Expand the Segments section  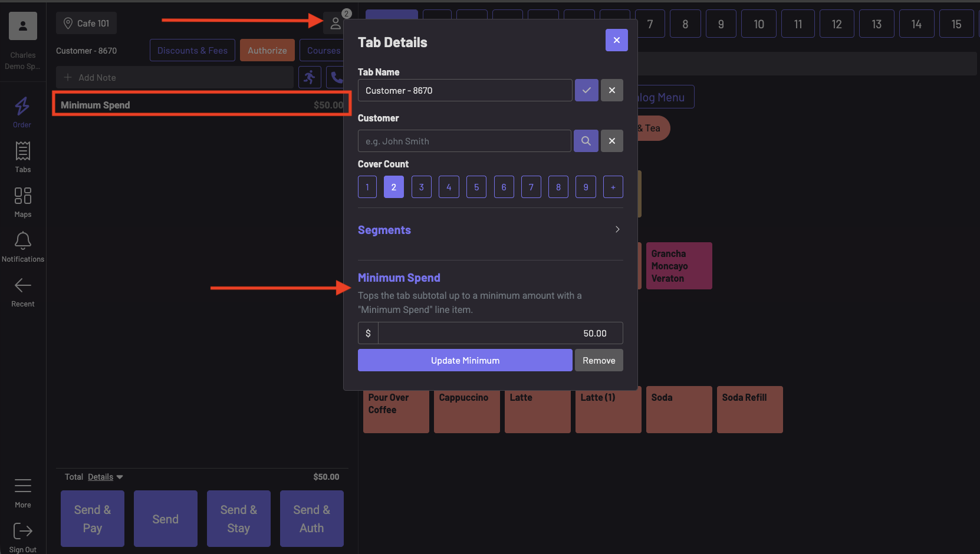tap(490, 230)
